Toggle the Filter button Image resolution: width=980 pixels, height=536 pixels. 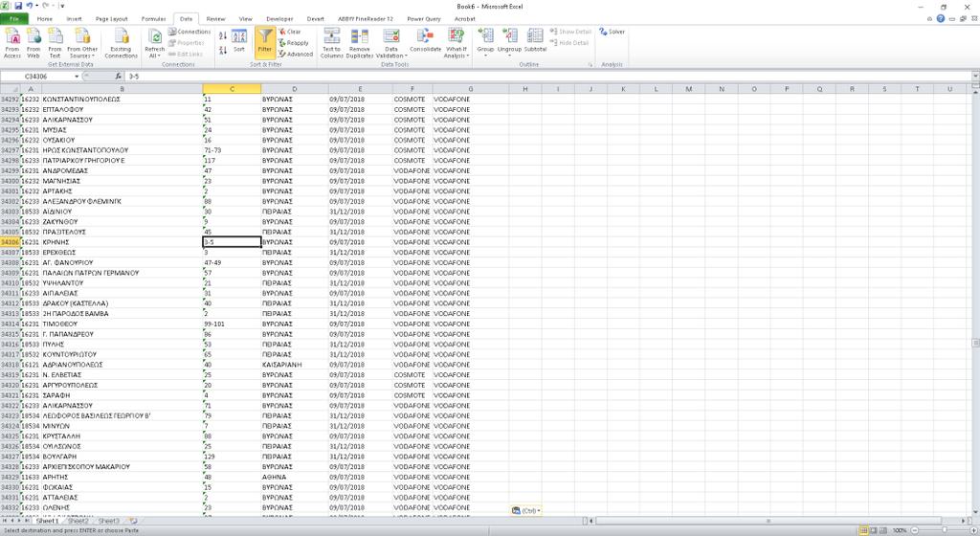(265, 42)
